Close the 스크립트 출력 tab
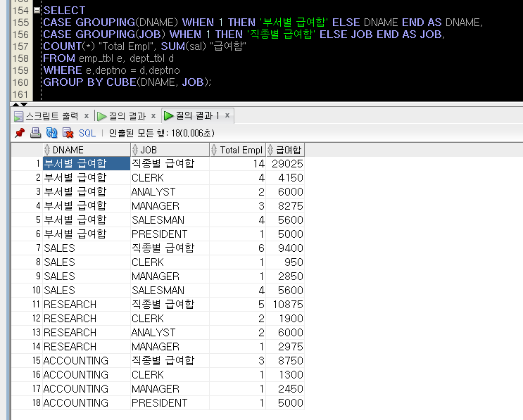This screenshot has width=523, height=420. tap(87, 116)
